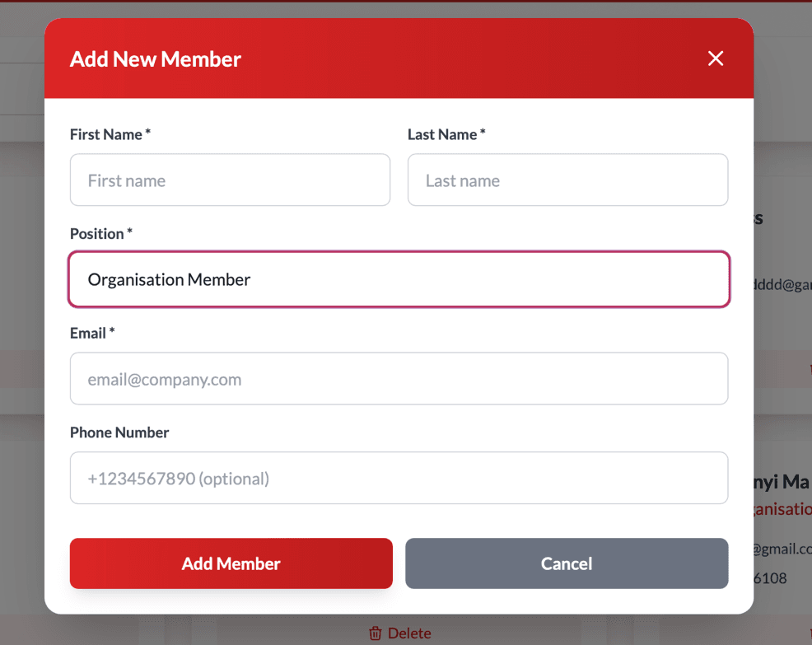Click the Add New Member header title
The image size is (812, 645).
pos(155,58)
